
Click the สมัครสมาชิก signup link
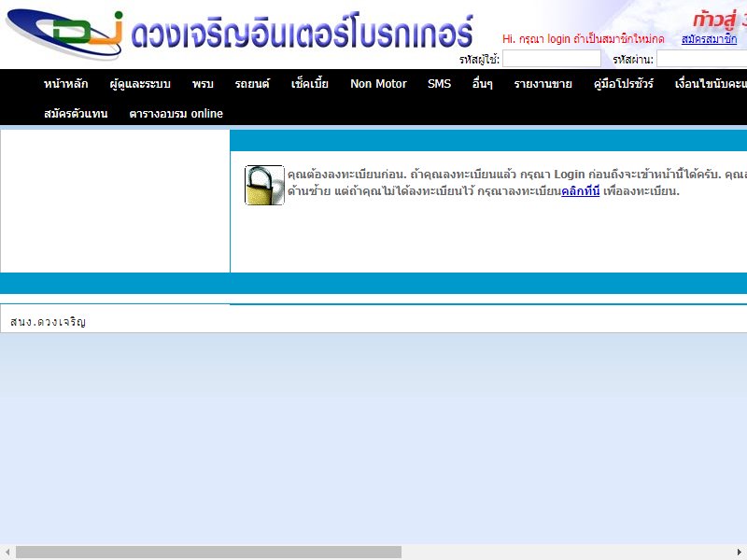click(x=709, y=39)
